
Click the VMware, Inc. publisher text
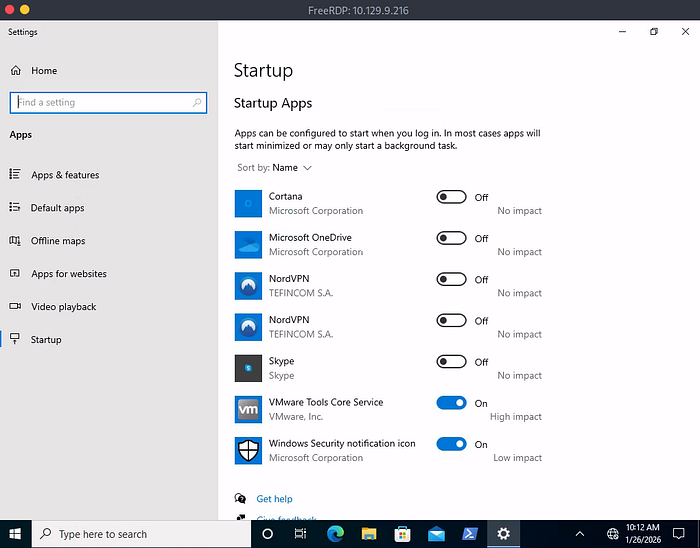[296, 417]
